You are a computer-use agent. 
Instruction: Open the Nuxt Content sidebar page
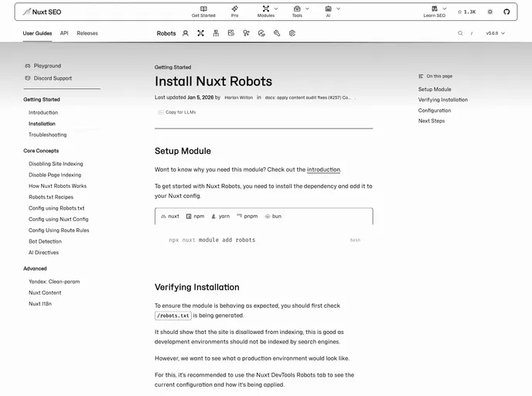45,293
